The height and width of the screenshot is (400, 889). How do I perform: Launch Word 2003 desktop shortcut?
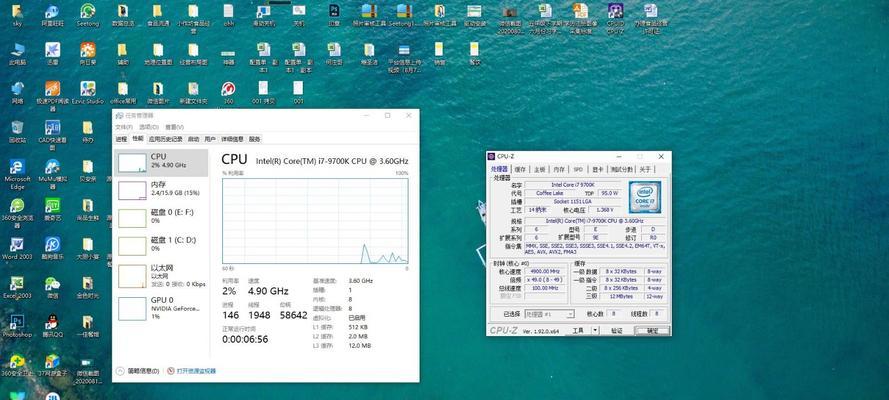tap(17, 249)
